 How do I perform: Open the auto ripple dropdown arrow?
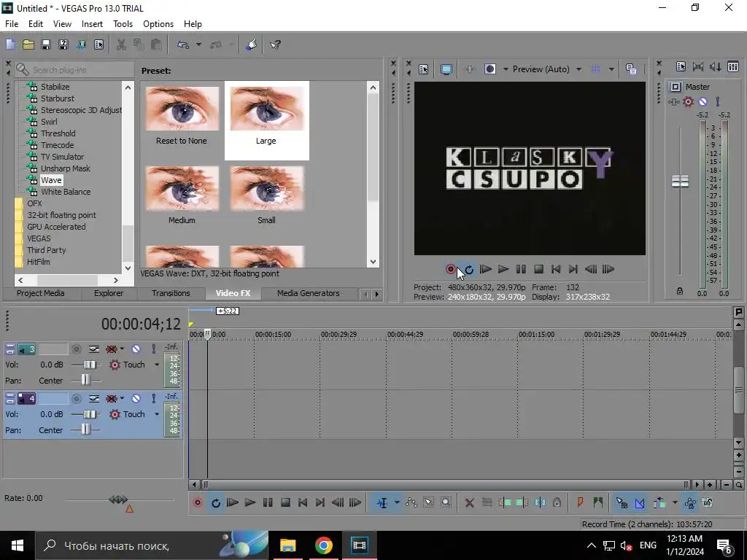(x=674, y=502)
